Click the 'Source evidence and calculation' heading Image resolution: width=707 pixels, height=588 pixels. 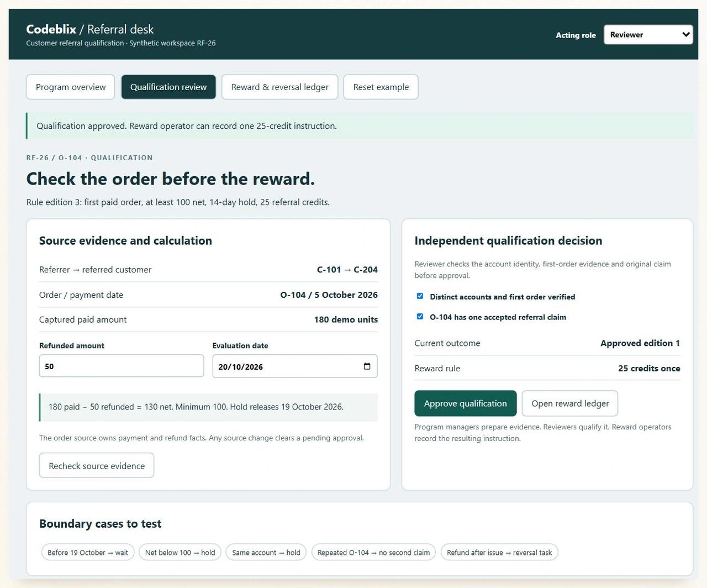pos(125,241)
